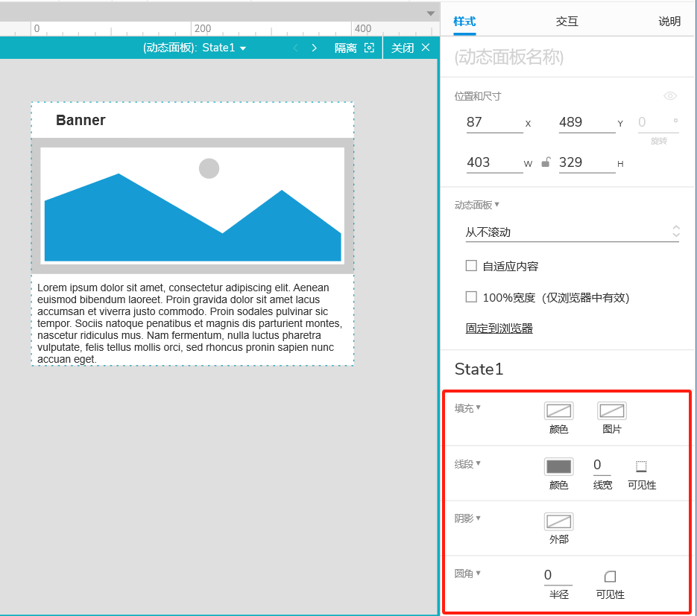Viewport: 697px width, 616px height.
Task: Expand the 动态面板 section arrow
Action: 497,204
